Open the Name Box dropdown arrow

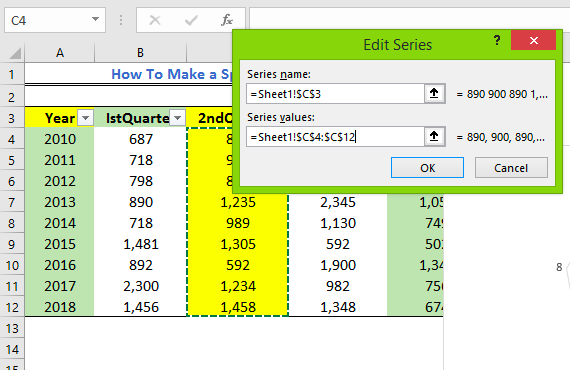(95, 19)
